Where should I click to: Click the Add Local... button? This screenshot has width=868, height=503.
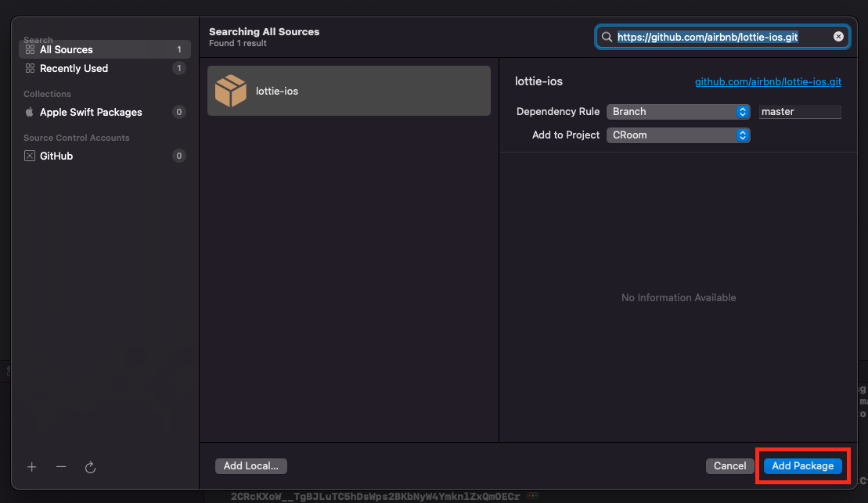pyautogui.click(x=250, y=466)
